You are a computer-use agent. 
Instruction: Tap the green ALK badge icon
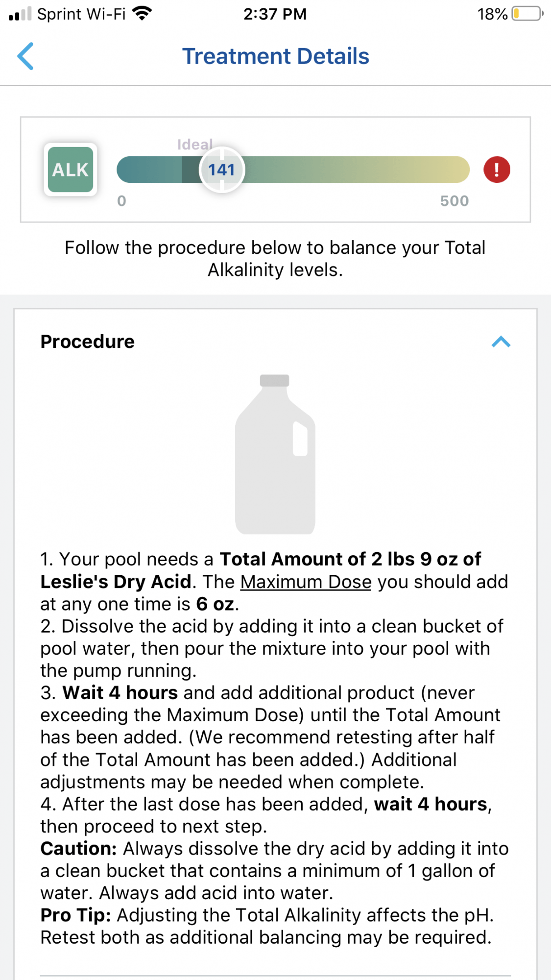tap(71, 170)
